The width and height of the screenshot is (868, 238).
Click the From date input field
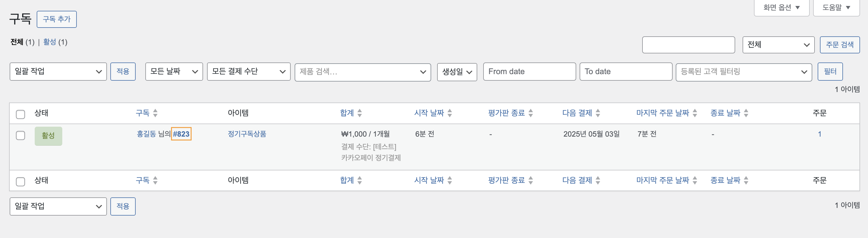(529, 71)
